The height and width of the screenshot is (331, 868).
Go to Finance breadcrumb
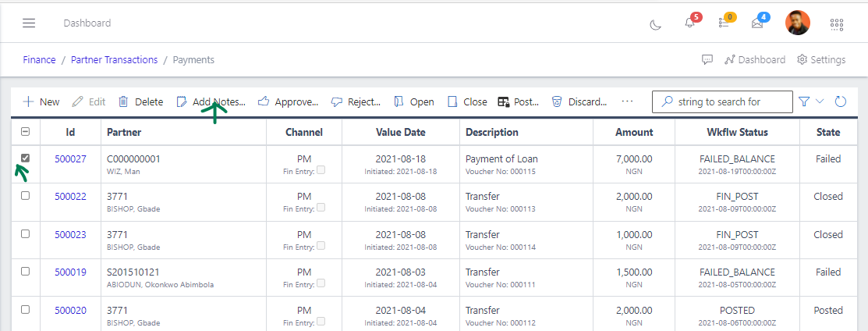39,60
